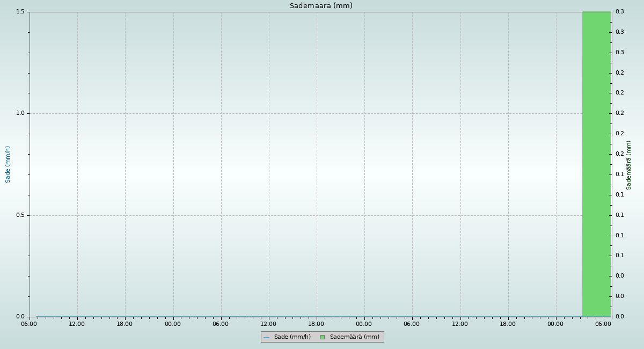Viewport: 644px width, 349px height.
Task: Click the 1.0 tick on left axis
Action: 20,113
